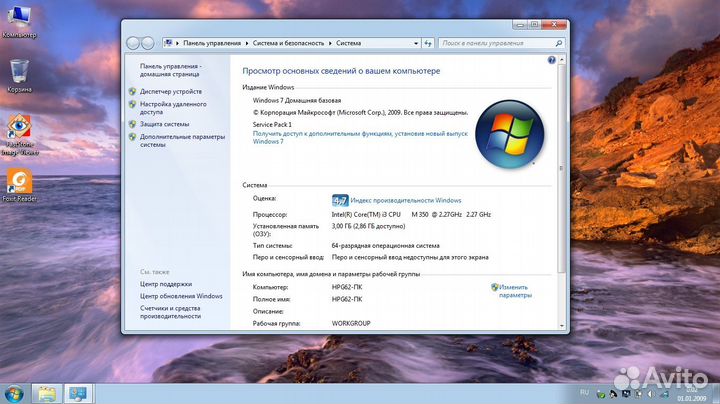Screen dimensions: 720x404
Task: Click Панель управления breadcrumb segment
Action: (212, 43)
